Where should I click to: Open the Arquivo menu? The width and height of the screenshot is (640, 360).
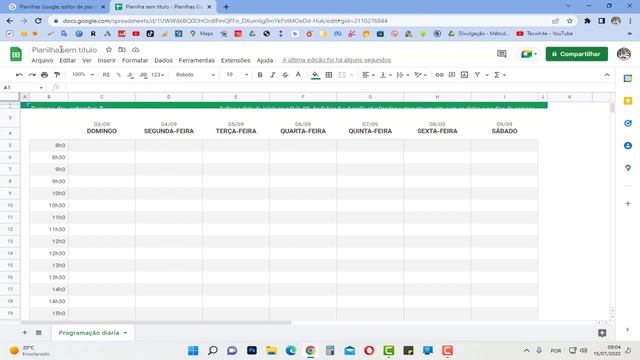[x=42, y=60]
